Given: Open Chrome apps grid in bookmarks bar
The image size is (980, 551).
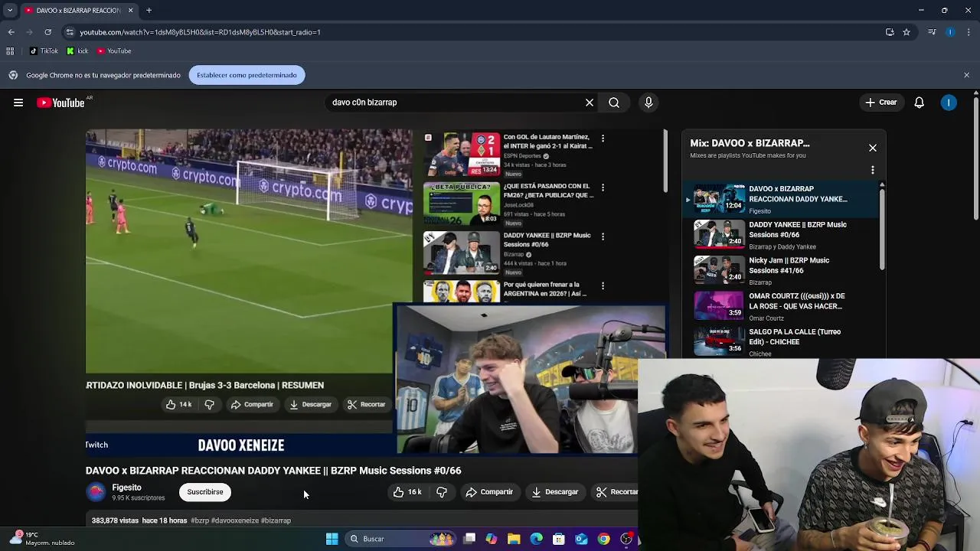Looking at the screenshot, I should 10,51.
